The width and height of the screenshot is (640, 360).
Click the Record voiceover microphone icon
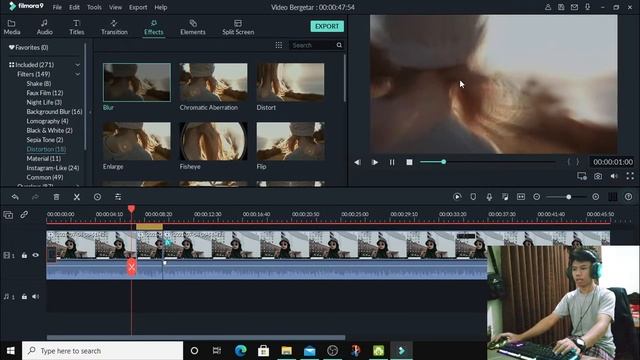(489, 197)
